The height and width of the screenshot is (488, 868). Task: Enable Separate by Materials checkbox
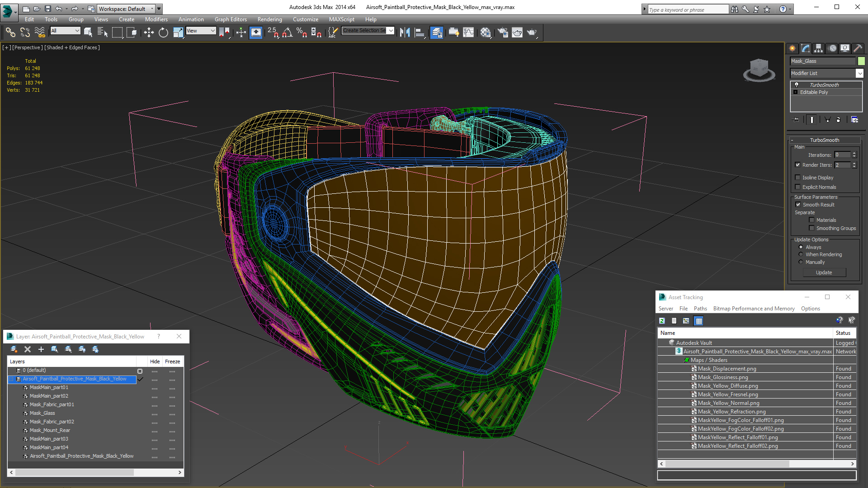point(812,220)
